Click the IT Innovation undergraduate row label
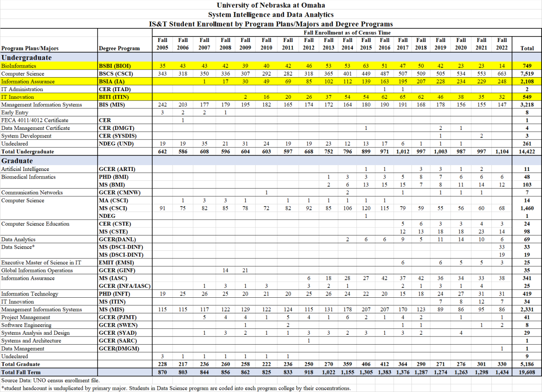 pos(18,97)
